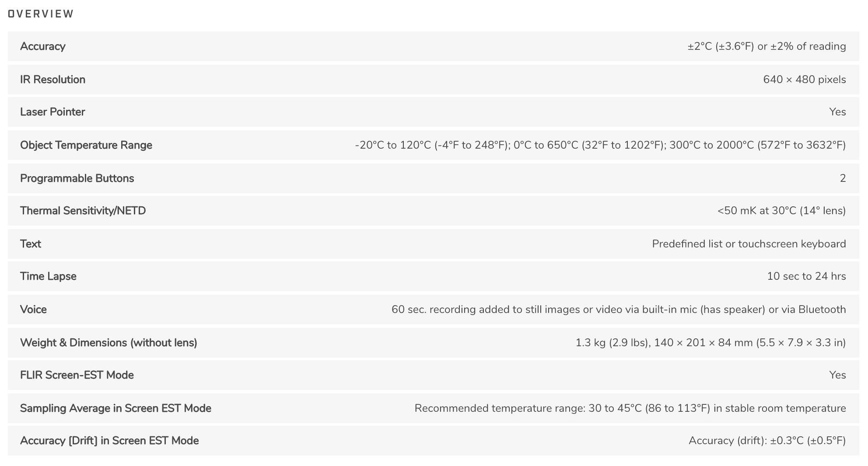Click the 10 sec to 24 hrs value

click(806, 276)
